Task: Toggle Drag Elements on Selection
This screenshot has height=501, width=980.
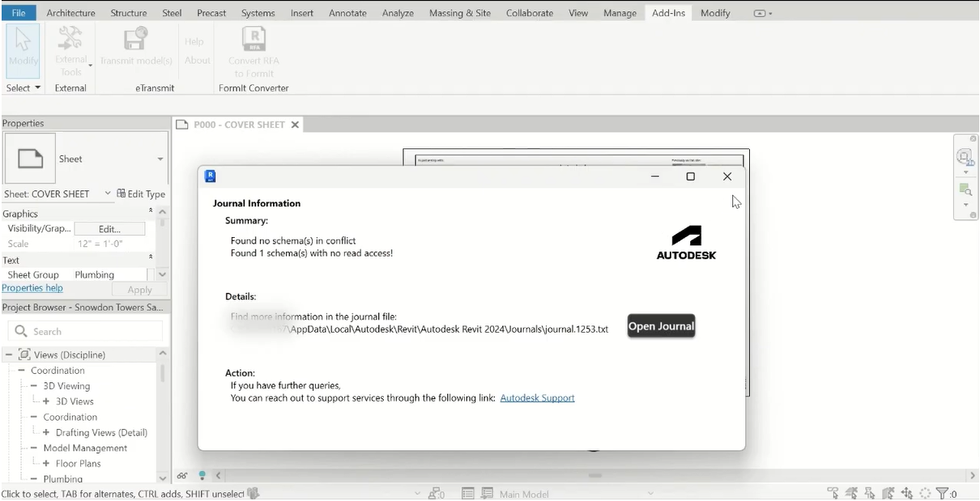Action: pyautogui.click(x=907, y=493)
